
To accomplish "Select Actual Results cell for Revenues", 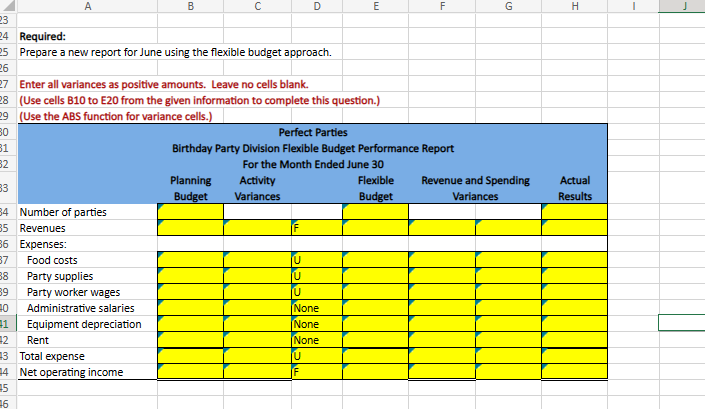I will [575, 228].
